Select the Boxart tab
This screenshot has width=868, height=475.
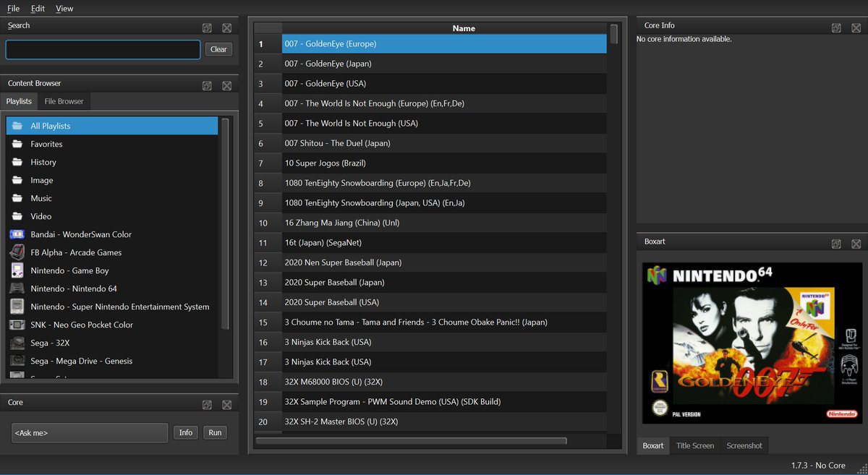(653, 445)
